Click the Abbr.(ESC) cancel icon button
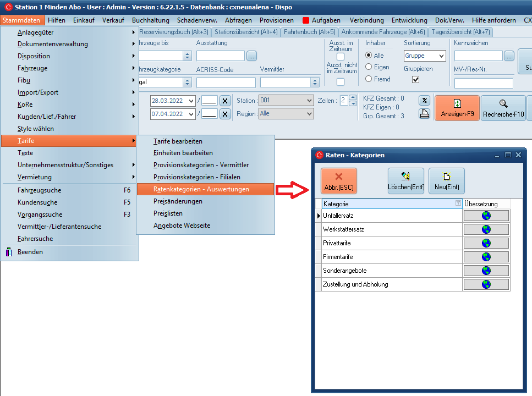The height and width of the screenshot is (396, 532). point(338,181)
